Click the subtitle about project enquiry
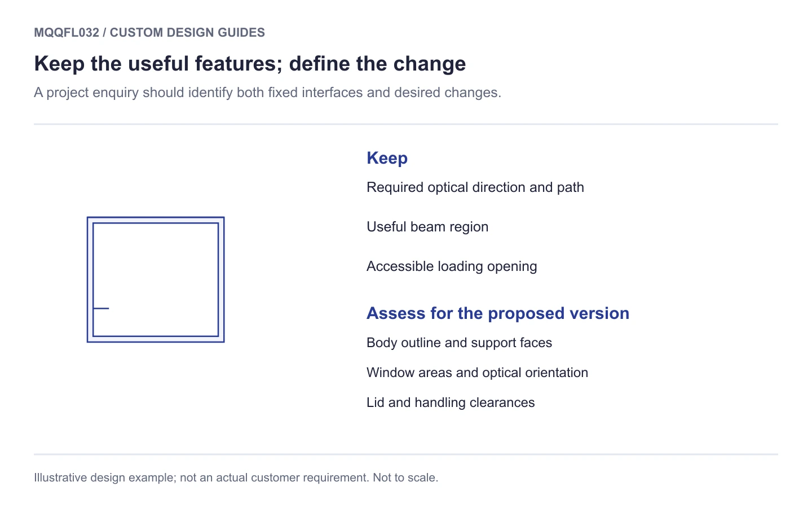Screen dimensions: 812x508 click(267, 93)
